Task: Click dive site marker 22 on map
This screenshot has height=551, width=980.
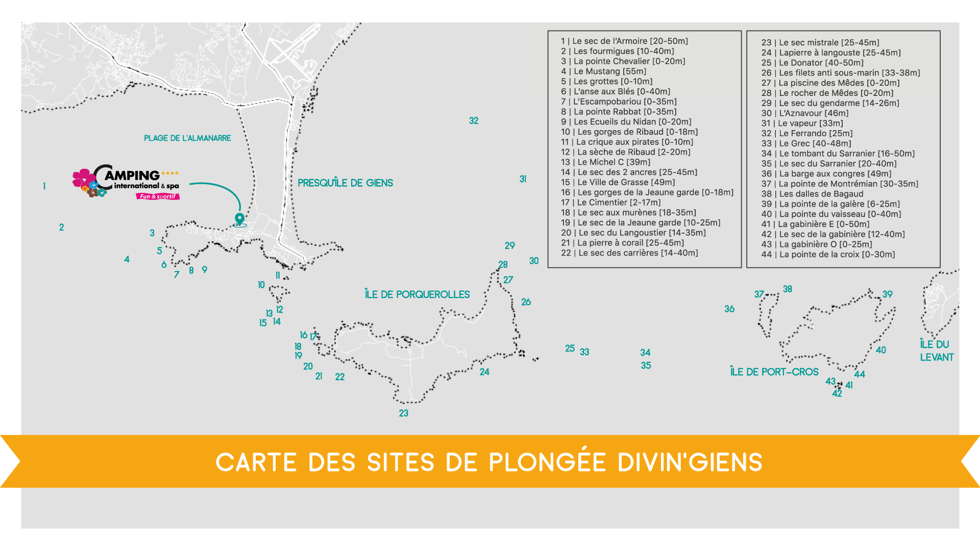Action: [339, 377]
